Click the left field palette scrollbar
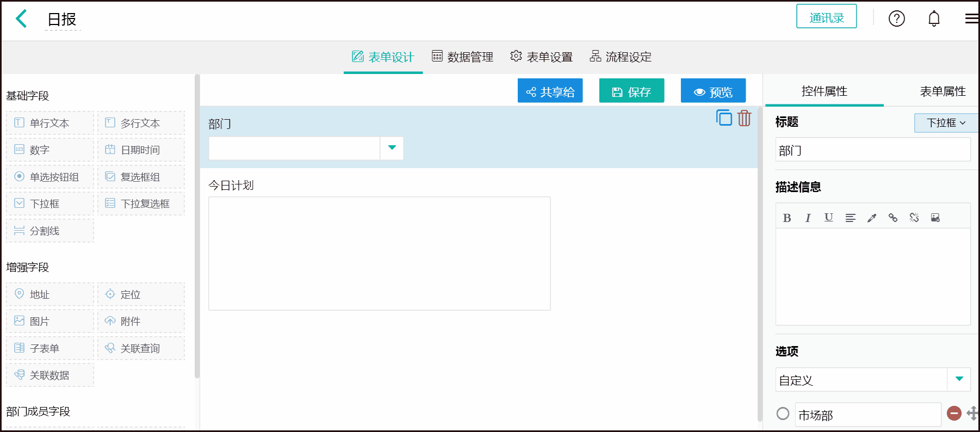 [197, 226]
